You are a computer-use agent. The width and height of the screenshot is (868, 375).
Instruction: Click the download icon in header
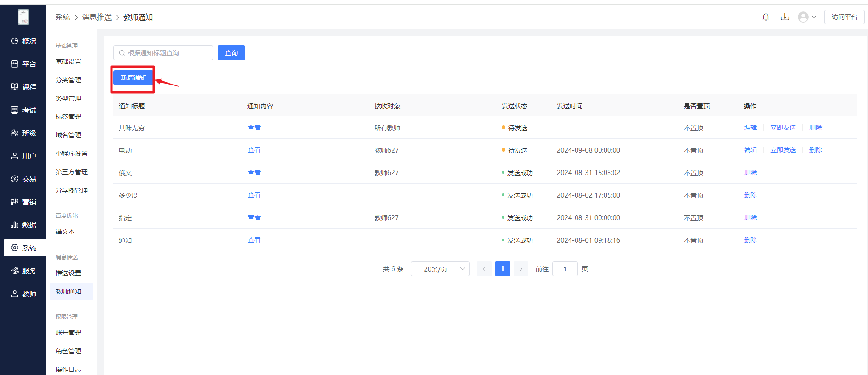[785, 17]
